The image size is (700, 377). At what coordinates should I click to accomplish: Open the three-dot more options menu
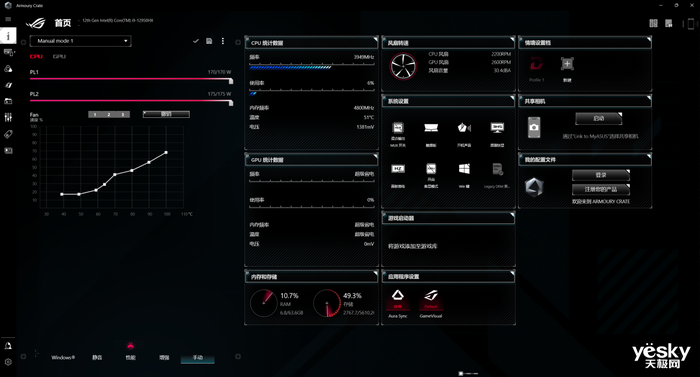pyautogui.click(x=223, y=41)
